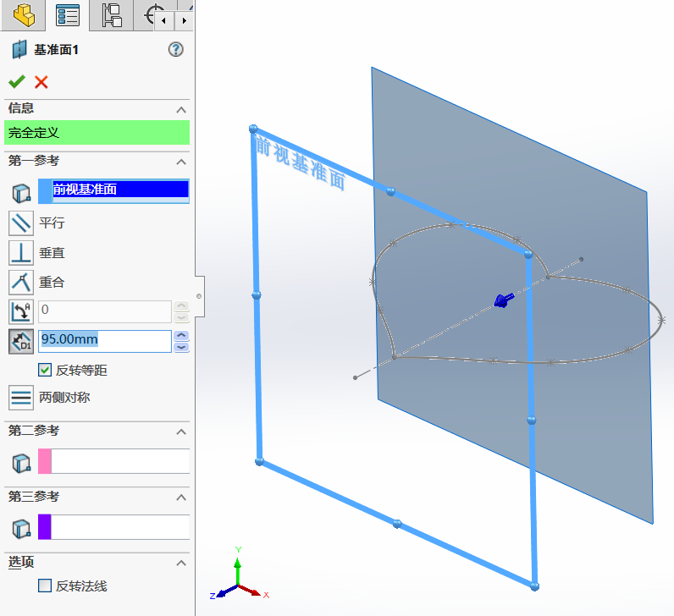
Task: Click the second reference selection box
Action: tap(120, 461)
